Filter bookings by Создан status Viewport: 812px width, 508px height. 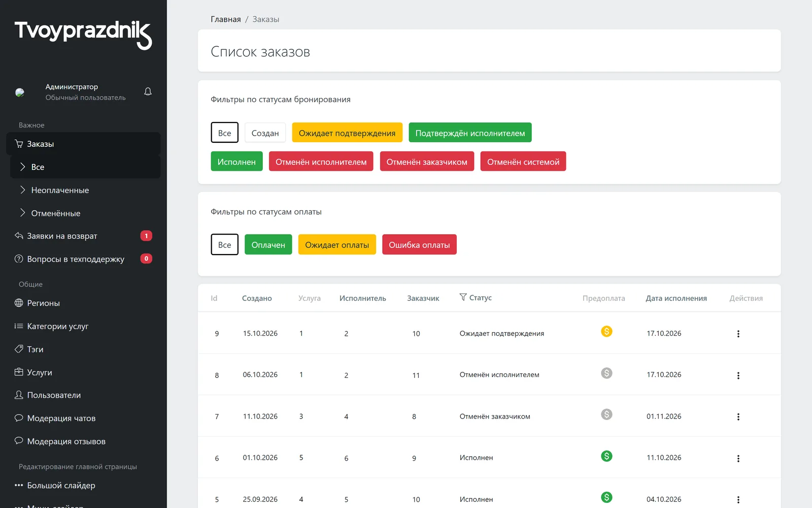(x=265, y=133)
